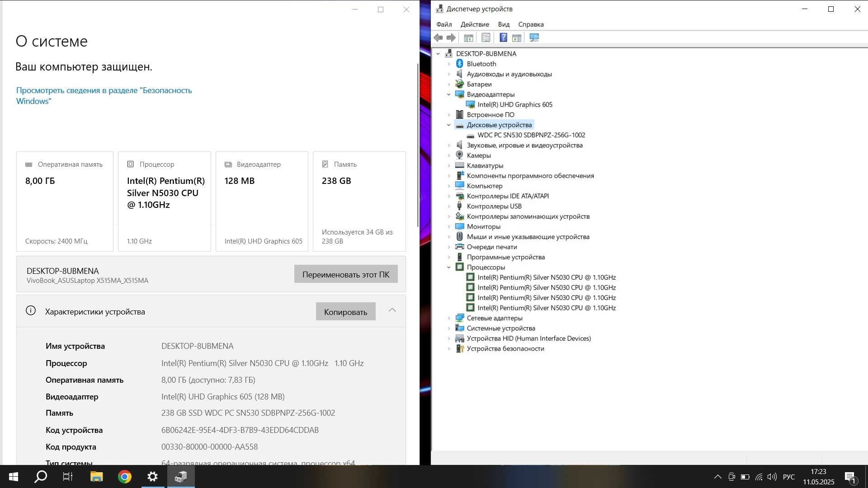Click the product code 00330-80000-00000-AA558
The width and height of the screenshot is (868, 488).
tap(209, 447)
